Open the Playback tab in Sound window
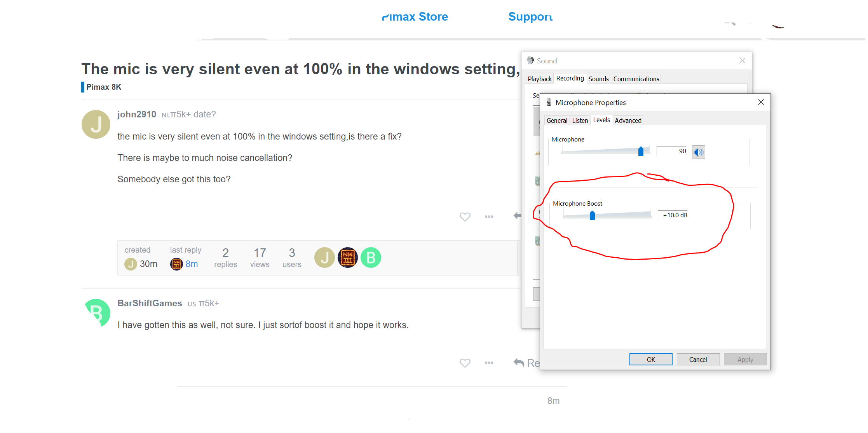Screen dimensions: 868x433 [x=540, y=79]
